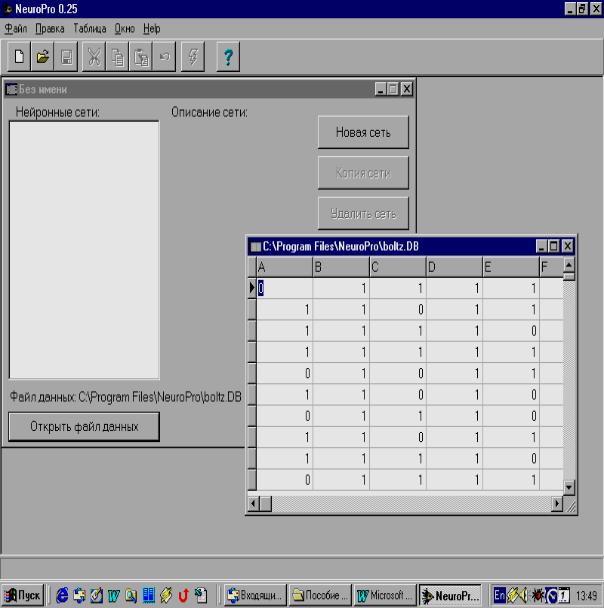
Task: Click the Copy toolbar icon
Action: click(x=117, y=57)
